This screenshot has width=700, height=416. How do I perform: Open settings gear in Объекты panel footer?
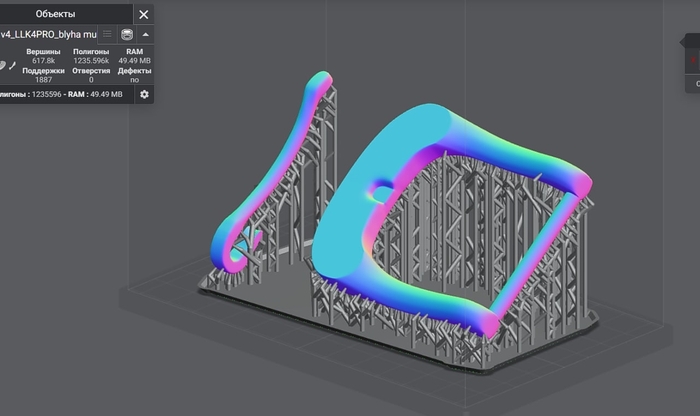pyautogui.click(x=144, y=94)
